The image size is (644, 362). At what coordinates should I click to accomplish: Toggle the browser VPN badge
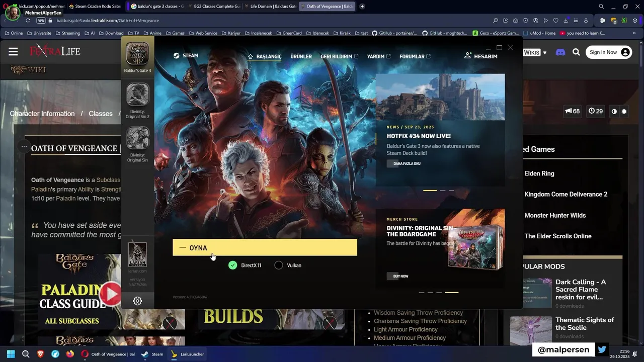click(41, 21)
